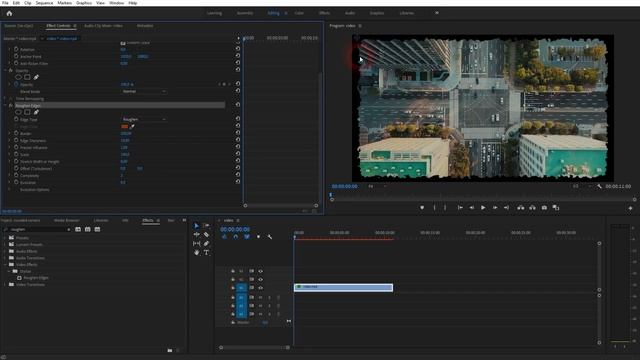Switch to the Color workspace tab
The width and height of the screenshot is (640, 360).
pyautogui.click(x=299, y=13)
